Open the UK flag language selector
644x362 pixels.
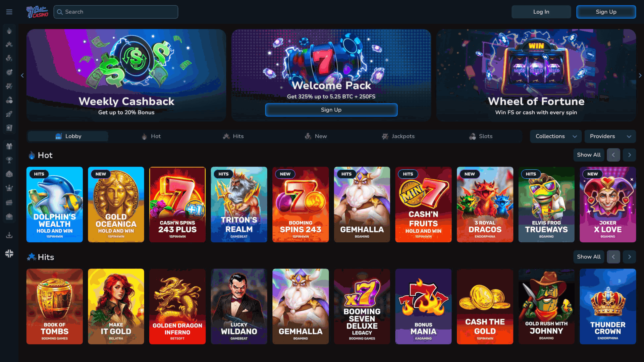coord(9,253)
